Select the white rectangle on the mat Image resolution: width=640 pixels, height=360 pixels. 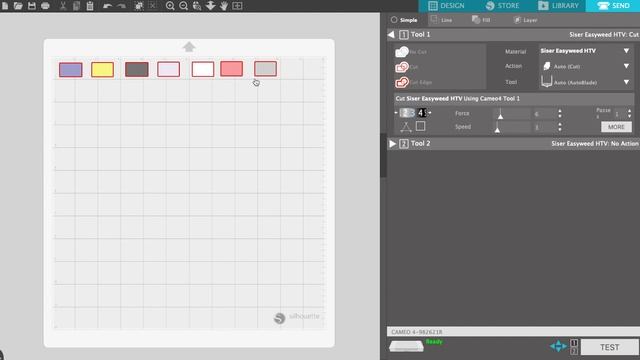203,69
